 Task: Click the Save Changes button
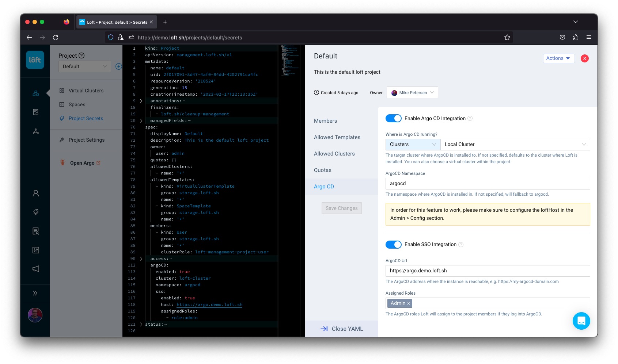(x=342, y=208)
